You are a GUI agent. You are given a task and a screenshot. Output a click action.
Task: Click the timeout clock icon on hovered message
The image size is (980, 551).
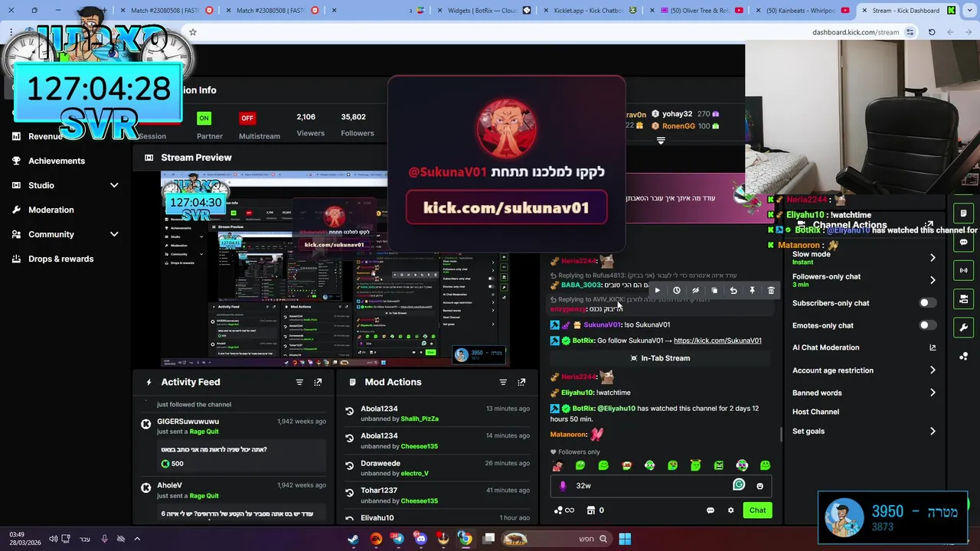click(677, 290)
